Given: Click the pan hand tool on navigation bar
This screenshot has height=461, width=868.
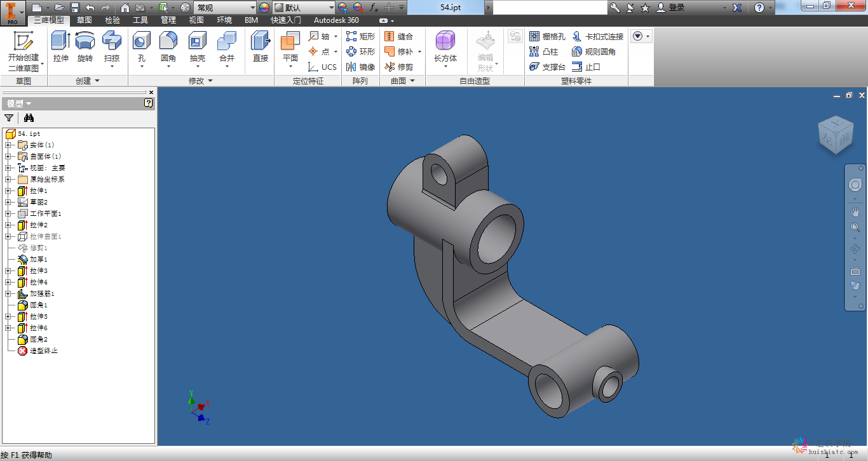Looking at the screenshot, I should [855, 211].
